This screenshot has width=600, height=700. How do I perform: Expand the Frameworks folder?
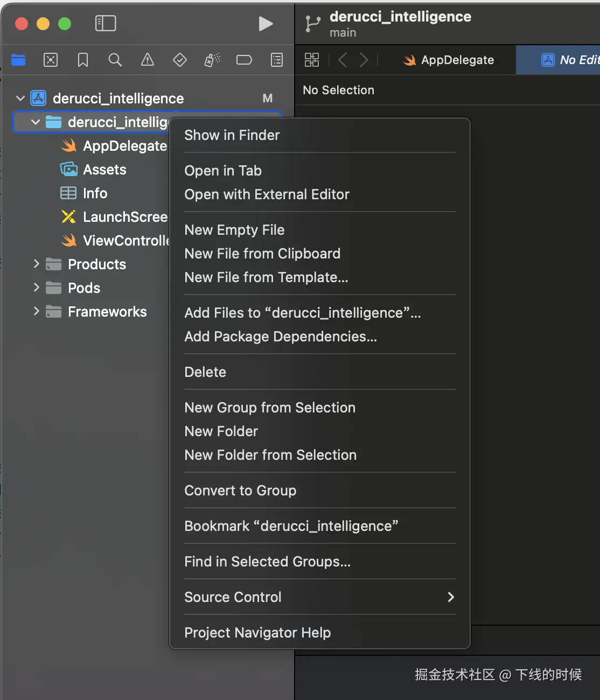tap(36, 311)
